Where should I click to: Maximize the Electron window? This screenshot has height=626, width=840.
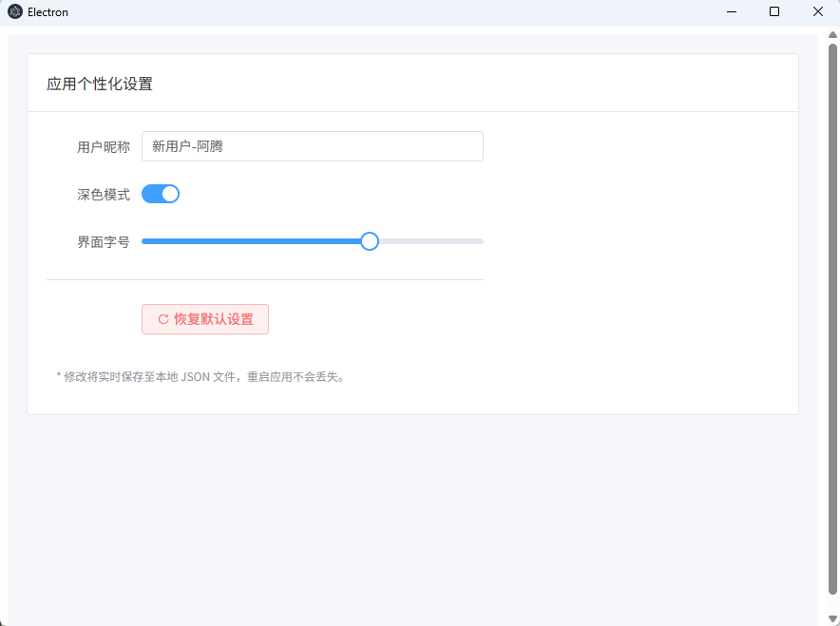pos(774,12)
